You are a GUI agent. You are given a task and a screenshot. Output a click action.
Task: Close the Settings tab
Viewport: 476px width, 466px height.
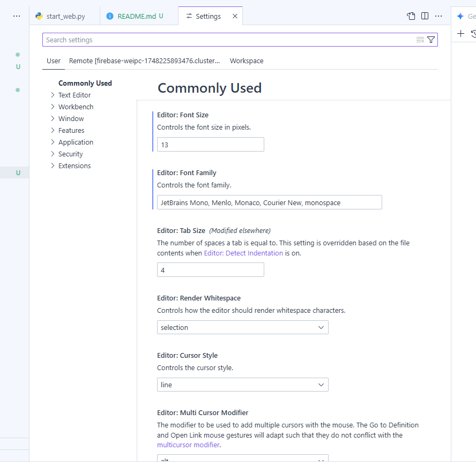tap(235, 16)
